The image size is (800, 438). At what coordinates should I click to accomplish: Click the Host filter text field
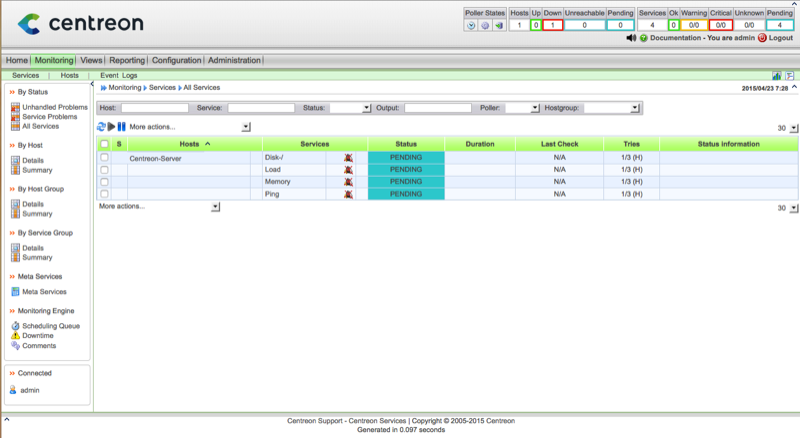click(x=154, y=107)
